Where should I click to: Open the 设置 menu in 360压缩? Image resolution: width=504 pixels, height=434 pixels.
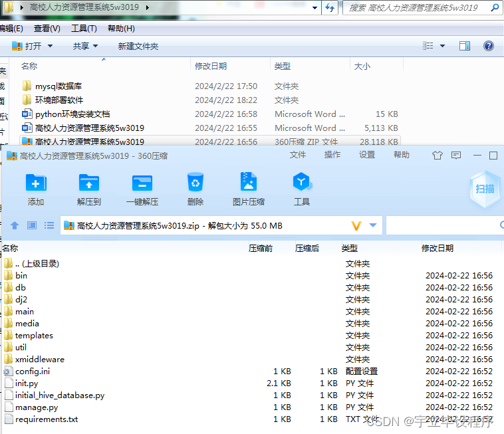pos(367,155)
